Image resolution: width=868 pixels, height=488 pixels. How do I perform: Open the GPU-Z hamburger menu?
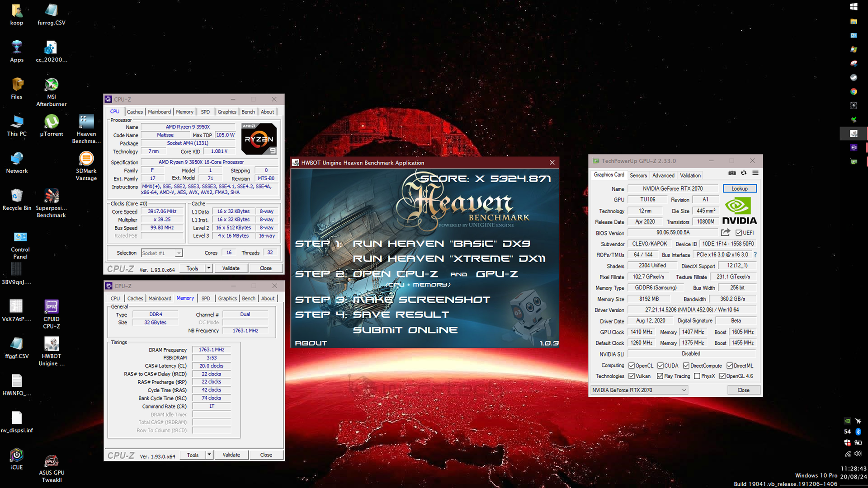[x=755, y=173]
